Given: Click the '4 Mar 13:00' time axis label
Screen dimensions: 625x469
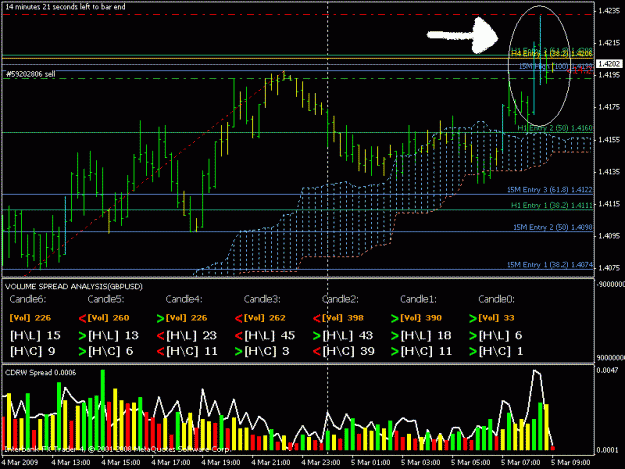Looking at the screenshot, I should pos(71,463).
